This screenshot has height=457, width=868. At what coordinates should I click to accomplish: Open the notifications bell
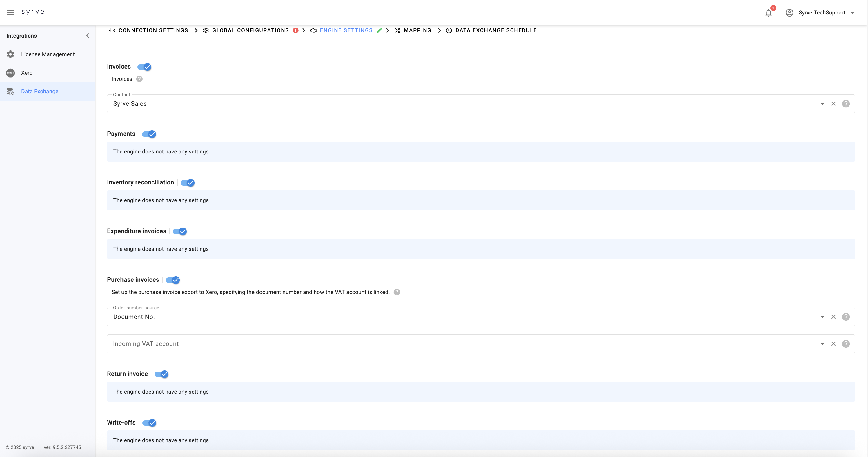(768, 13)
